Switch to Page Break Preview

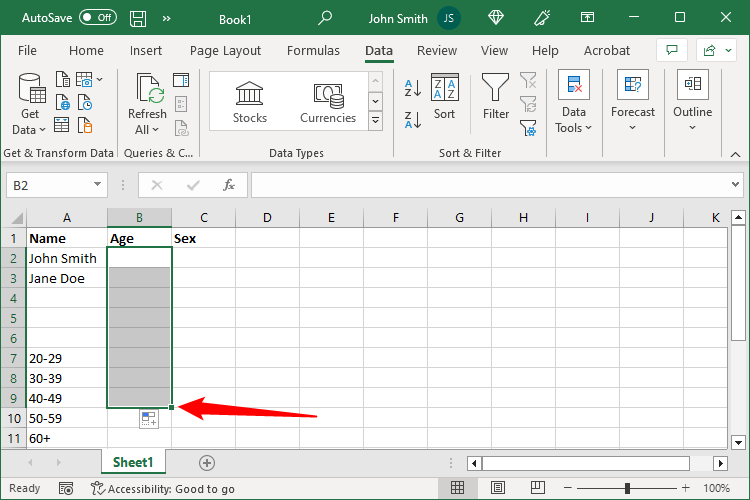coord(538,488)
